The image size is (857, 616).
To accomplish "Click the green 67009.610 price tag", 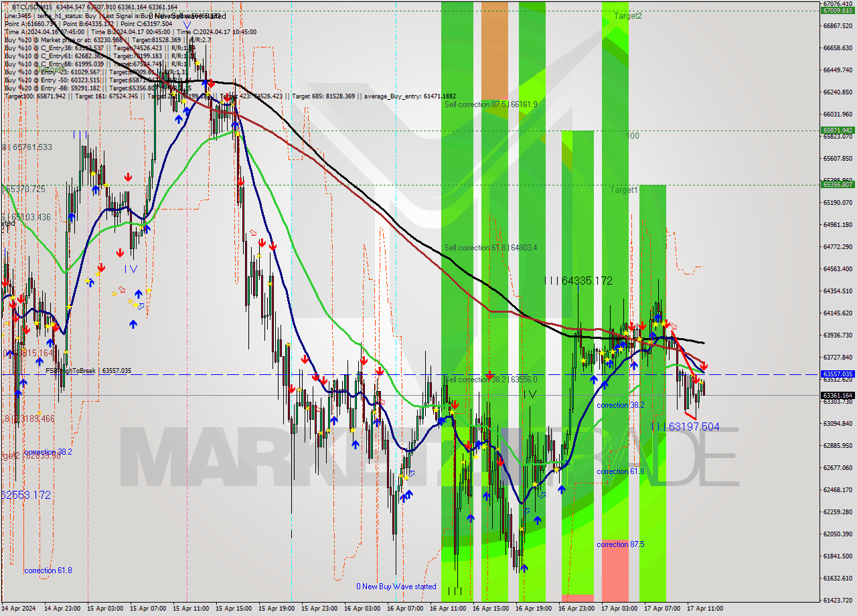I will point(838,10).
